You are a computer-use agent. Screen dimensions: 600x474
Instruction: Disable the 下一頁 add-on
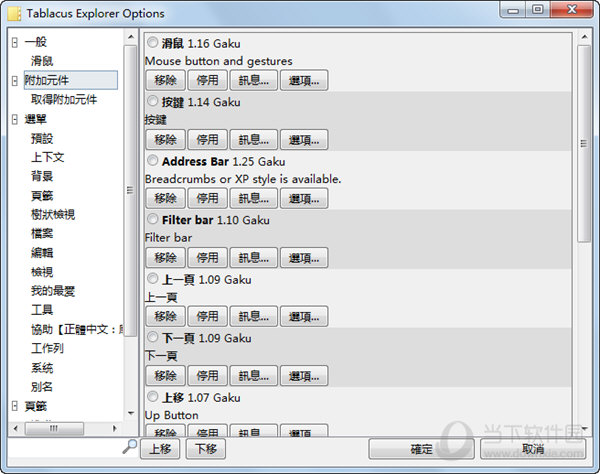pos(207,376)
